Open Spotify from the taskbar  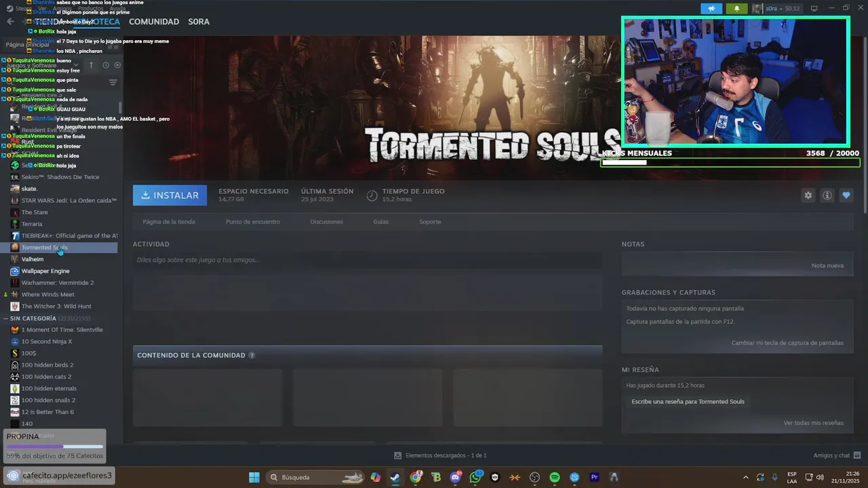point(555,477)
